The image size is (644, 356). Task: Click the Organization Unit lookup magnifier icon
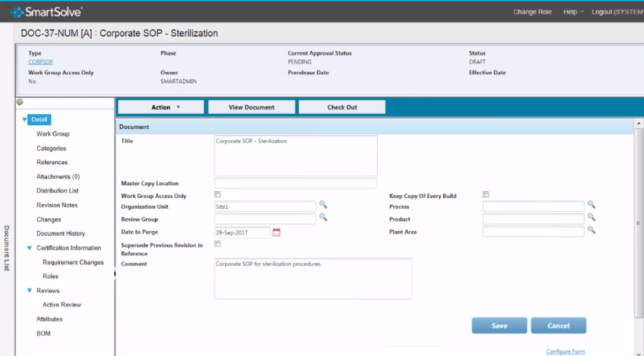[x=323, y=205]
